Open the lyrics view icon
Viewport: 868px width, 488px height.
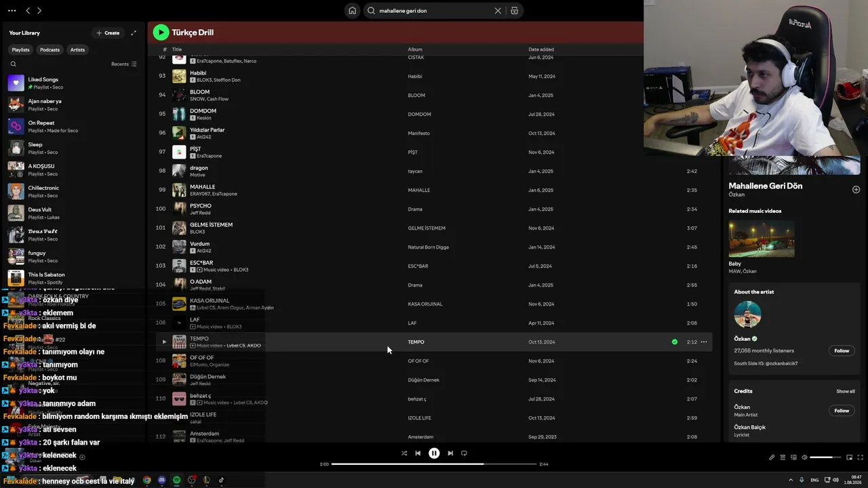pyautogui.click(x=772, y=457)
